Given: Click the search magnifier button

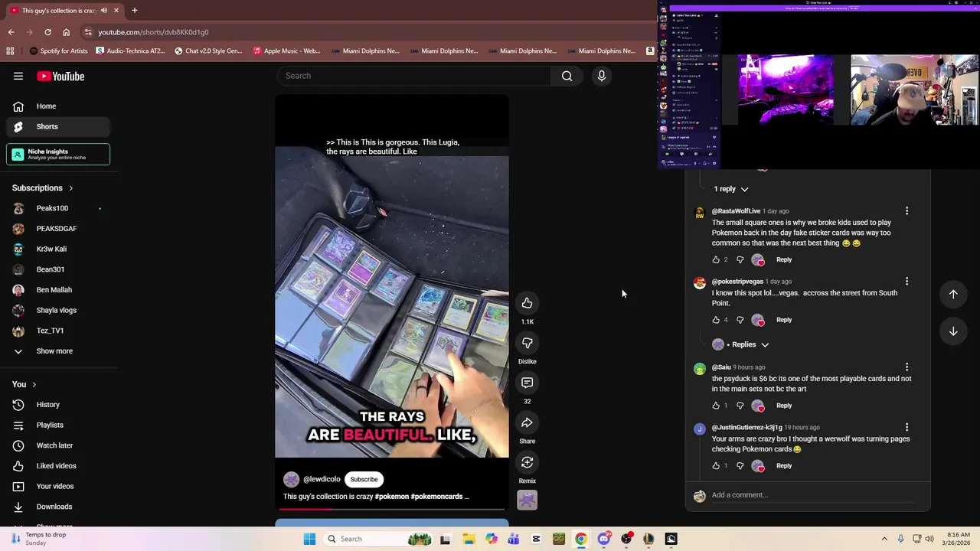Looking at the screenshot, I should tap(567, 76).
